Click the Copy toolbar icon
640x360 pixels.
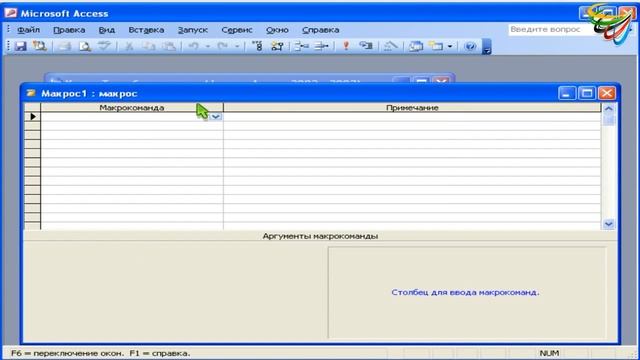click(149, 46)
